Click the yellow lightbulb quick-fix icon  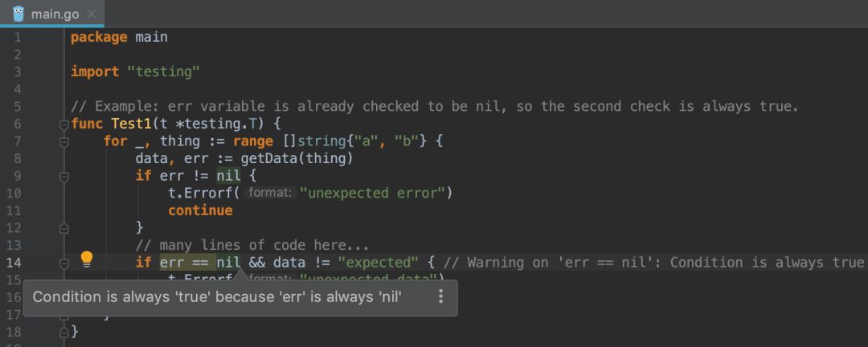[87, 259]
